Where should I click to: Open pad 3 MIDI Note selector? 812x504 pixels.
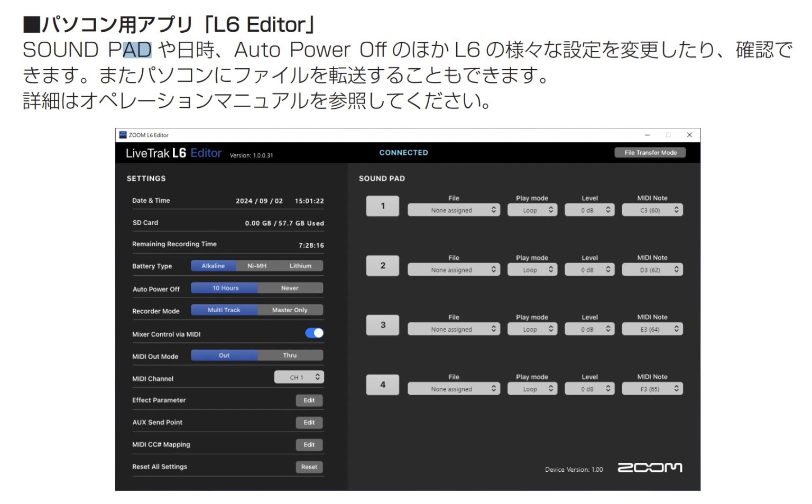[x=652, y=329]
